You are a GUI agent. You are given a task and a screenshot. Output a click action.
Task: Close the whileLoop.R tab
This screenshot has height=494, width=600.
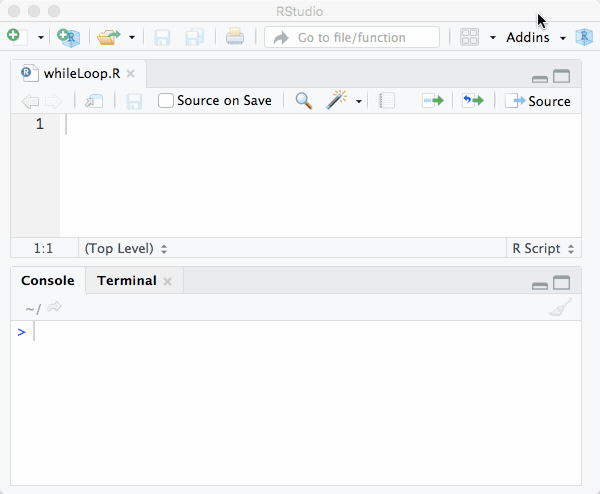(x=130, y=73)
